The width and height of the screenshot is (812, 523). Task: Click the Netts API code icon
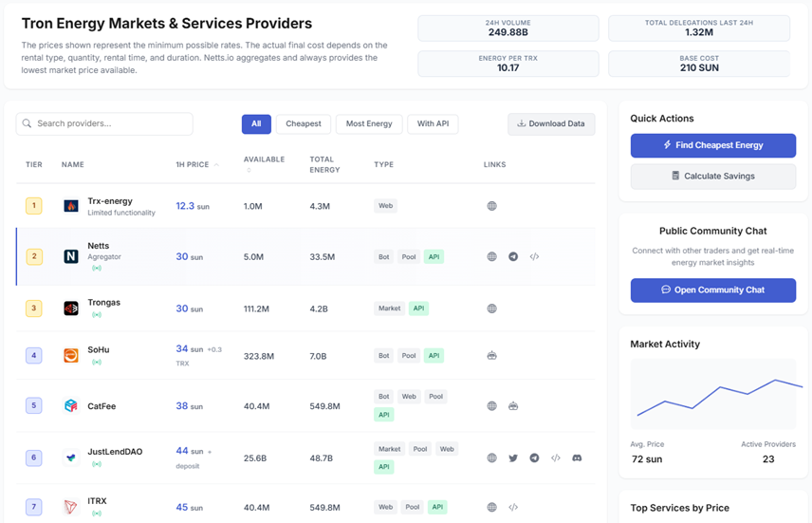click(534, 256)
